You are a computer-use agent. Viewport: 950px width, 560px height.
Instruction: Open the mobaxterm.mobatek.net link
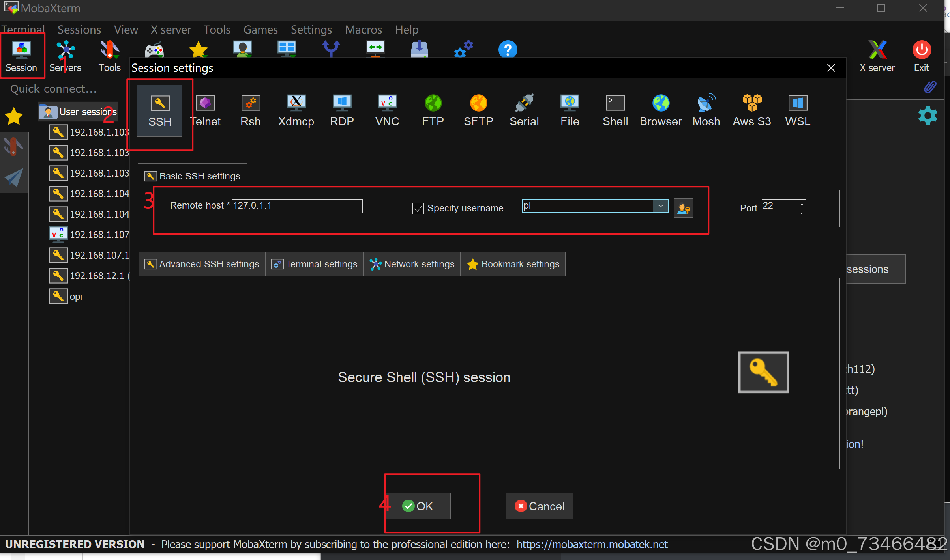tap(592, 545)
